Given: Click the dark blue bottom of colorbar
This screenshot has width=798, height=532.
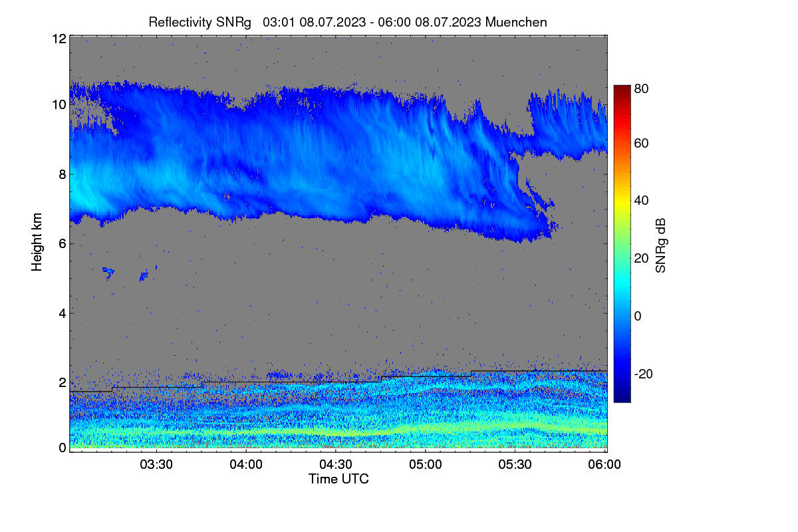Looking at the screenshot, I should pyautogui.click(x=622, y=398).
